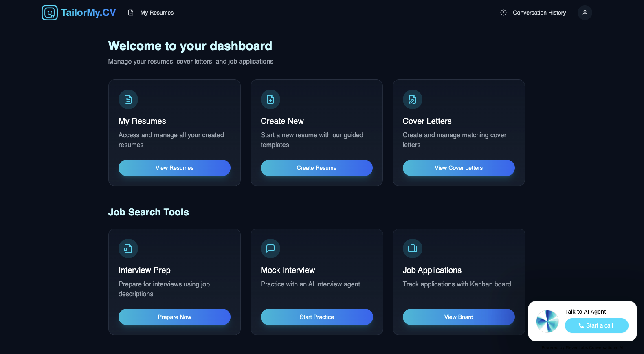The height and width of the screenshot is (354, 644).
Task: Click 'Talk to AI Agent' label
Action: tap(585, 312)
